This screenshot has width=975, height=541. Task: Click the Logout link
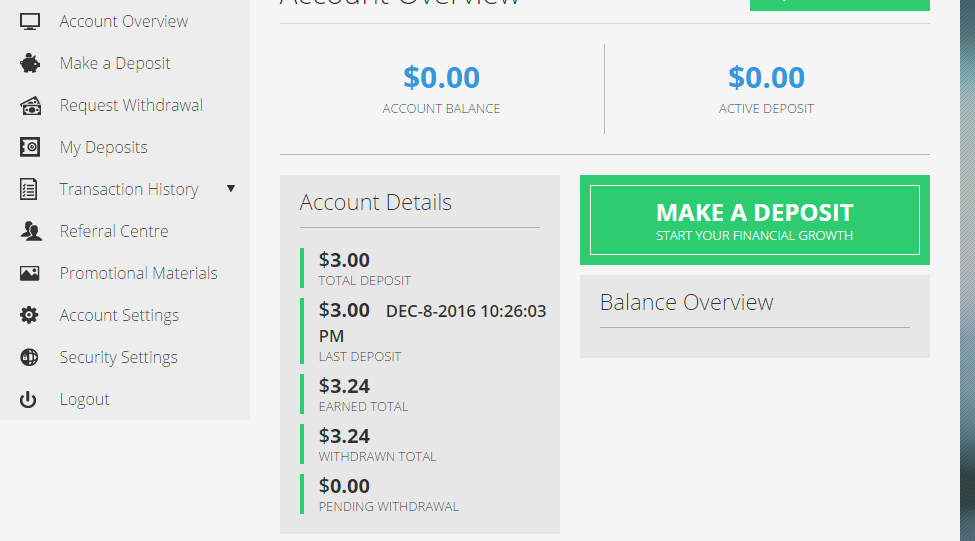[x=84, y=399]
